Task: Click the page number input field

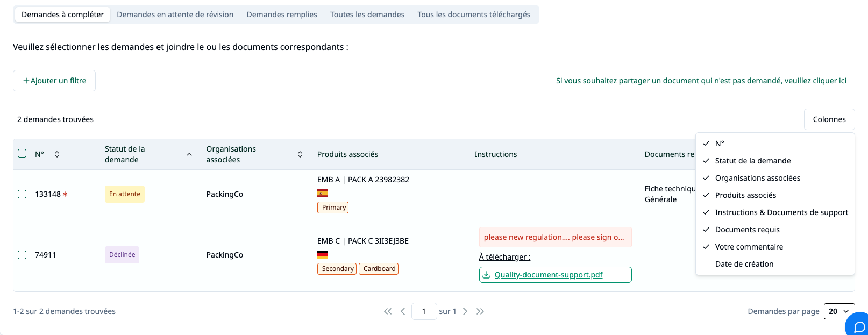Action: pos(424,311)
